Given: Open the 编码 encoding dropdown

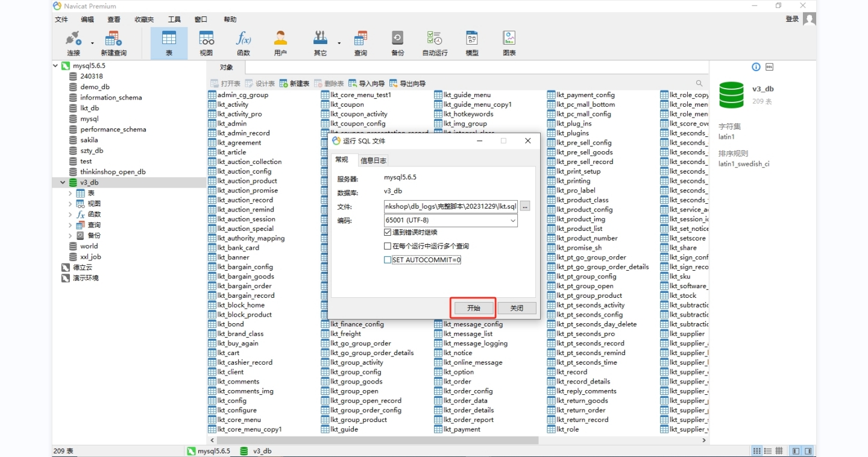Looking at the screenshot, I should point(451,221).
